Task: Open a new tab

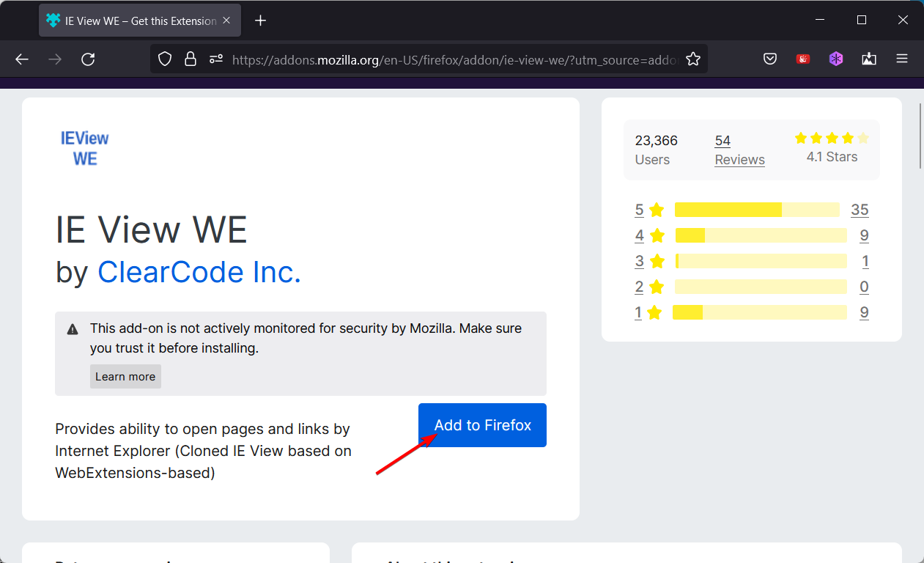Action: click(x=260, y=21)
